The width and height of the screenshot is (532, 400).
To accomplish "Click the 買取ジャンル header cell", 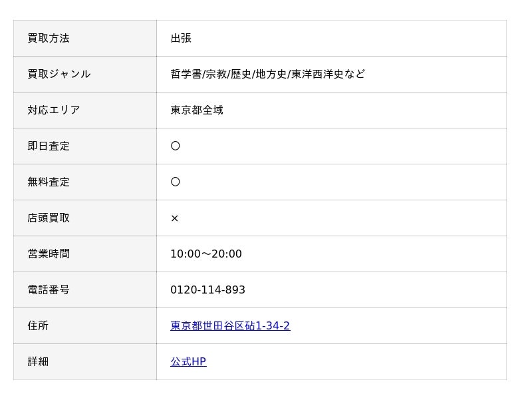I will tap(85, 75).
